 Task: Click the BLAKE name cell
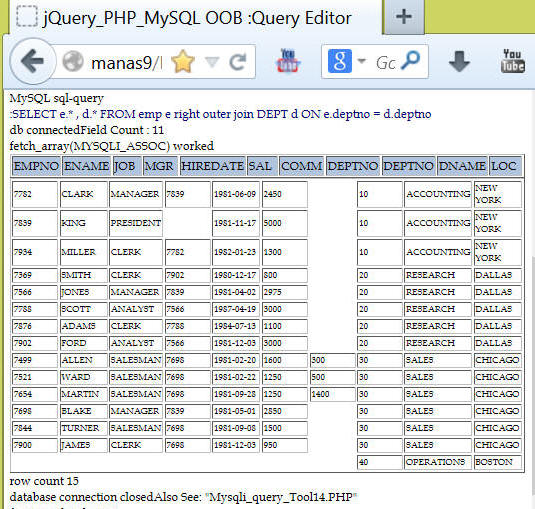[x=84, y=411]
